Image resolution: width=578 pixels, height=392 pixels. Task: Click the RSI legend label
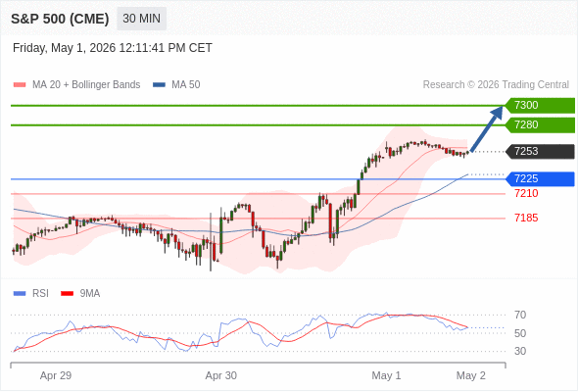40,294
